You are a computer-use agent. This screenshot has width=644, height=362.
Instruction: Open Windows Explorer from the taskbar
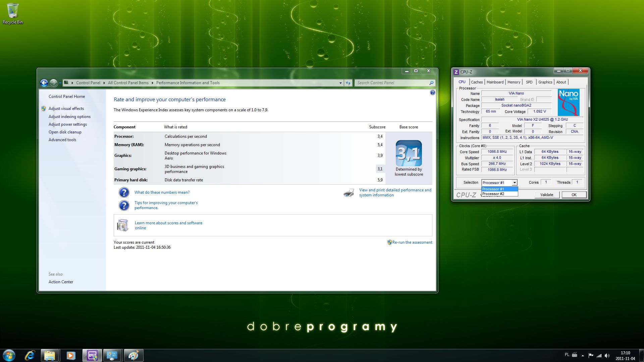(x=50, y=355)
